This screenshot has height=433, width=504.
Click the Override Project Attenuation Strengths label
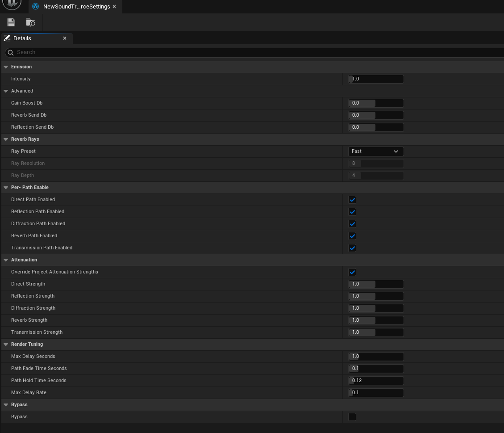(54, 272)
